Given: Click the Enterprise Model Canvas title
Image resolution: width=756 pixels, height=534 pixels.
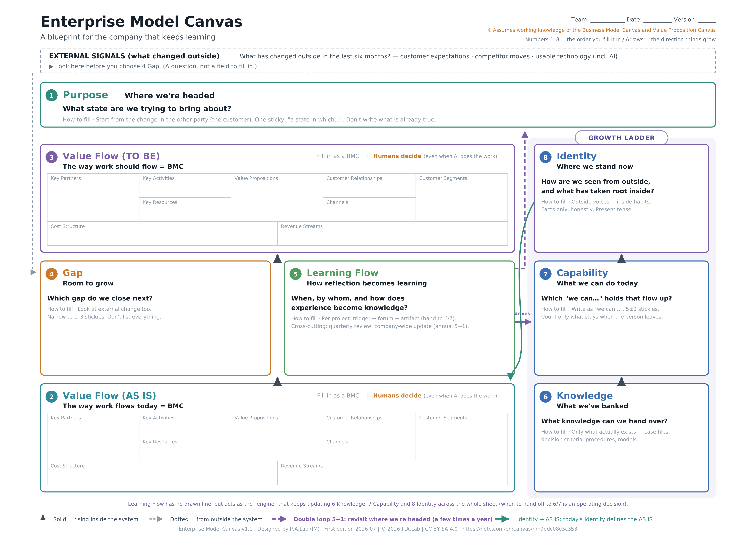Looking at the screenshot, I should 141,22.
